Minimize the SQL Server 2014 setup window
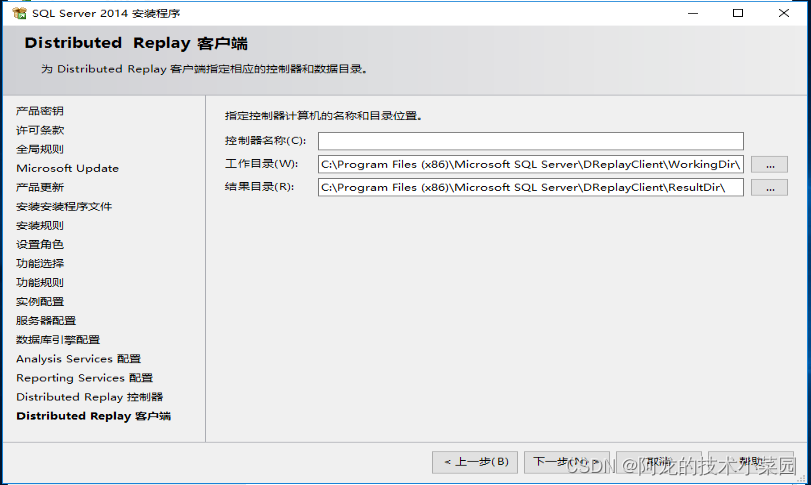Screen dimensions: 811x485 click(693, 13)
